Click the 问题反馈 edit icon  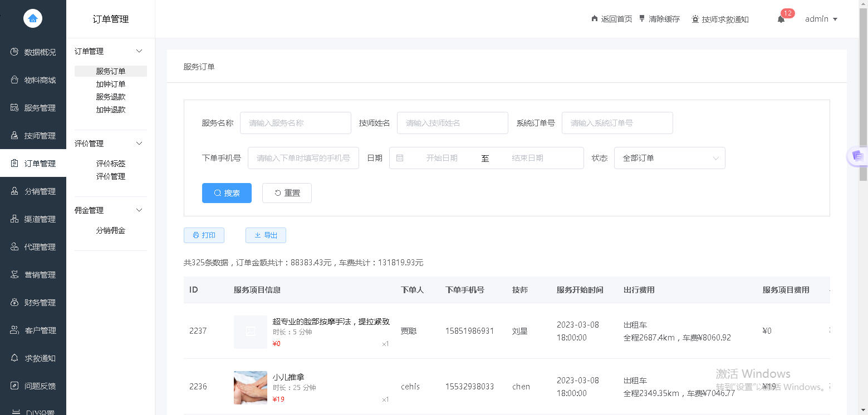click(x=14, y=386)
